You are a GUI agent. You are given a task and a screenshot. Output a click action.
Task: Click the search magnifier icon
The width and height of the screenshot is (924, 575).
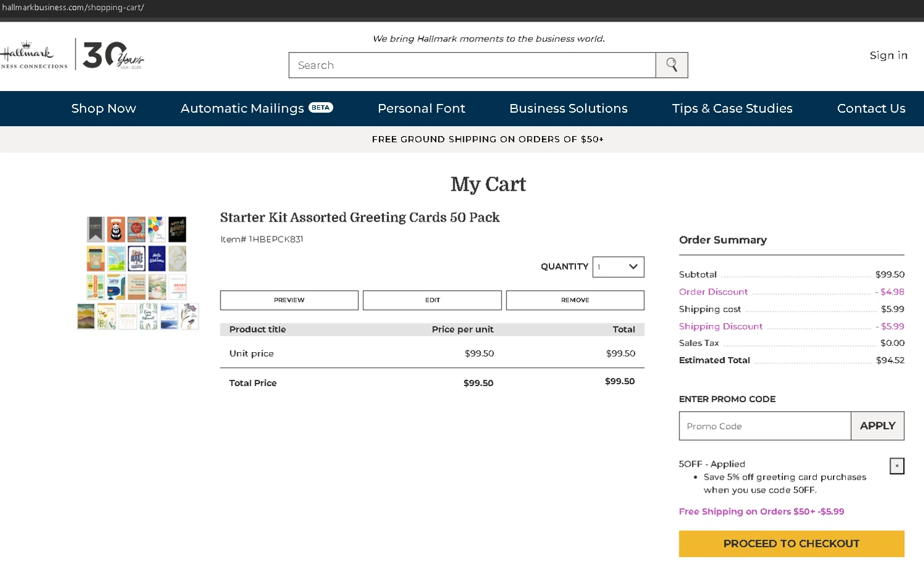click(671, 65)
